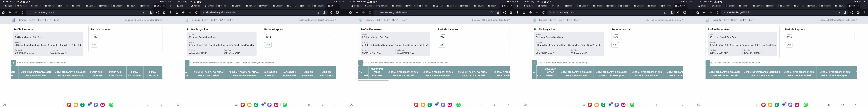Open the RL.5 dropdown in the 12.51 window

point(577,20)
